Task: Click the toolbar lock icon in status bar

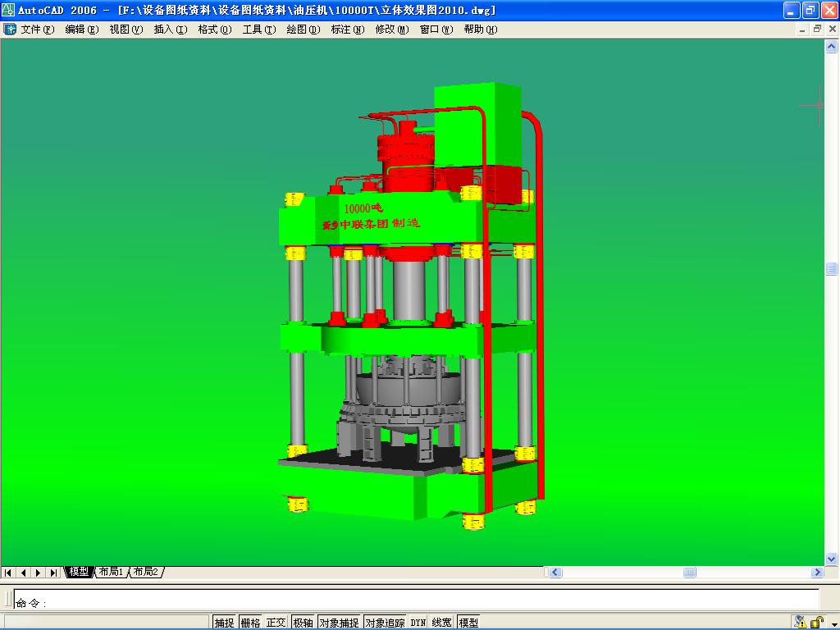Action: tap(817, 622)
